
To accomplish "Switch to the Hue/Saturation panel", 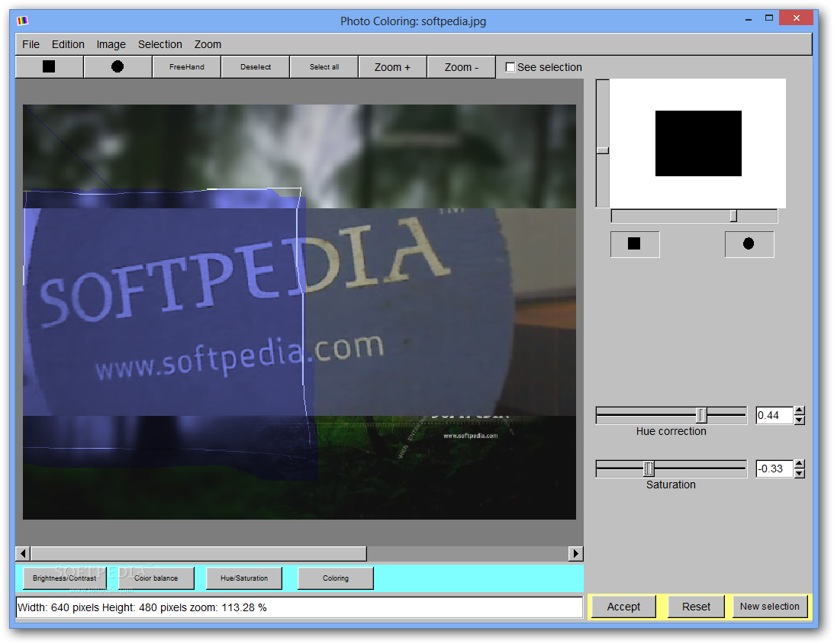I will pyautogui.click(x=244, y=578).
